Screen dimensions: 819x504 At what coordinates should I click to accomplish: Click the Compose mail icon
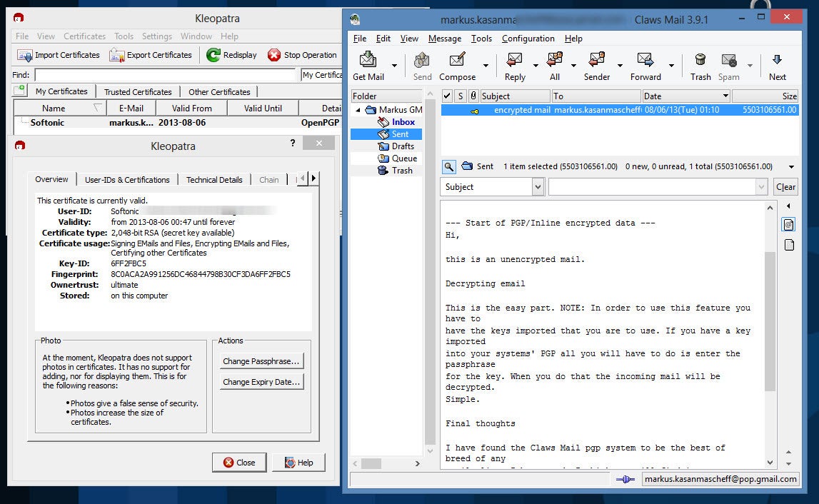(x=457, y=61)
